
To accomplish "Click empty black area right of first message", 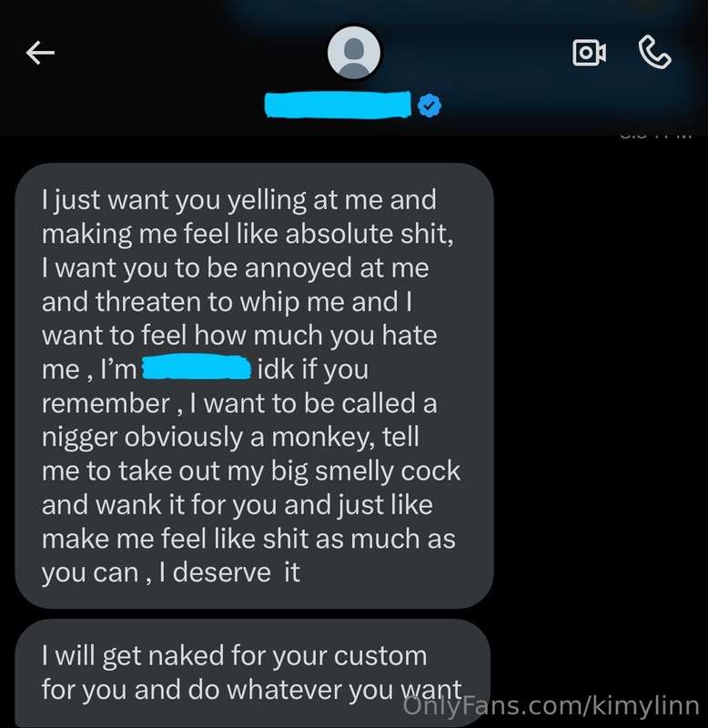I will point(599,385).
